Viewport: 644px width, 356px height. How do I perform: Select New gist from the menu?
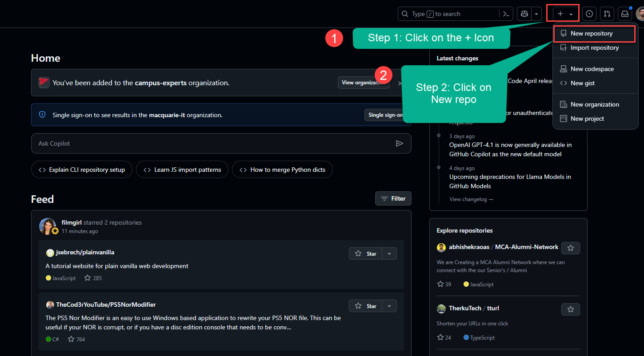point(582,83)
